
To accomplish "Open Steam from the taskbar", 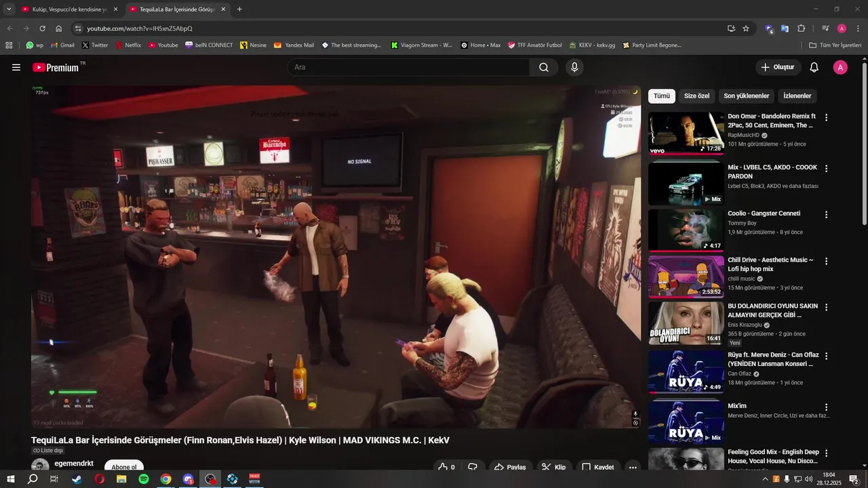I will 77,479.
